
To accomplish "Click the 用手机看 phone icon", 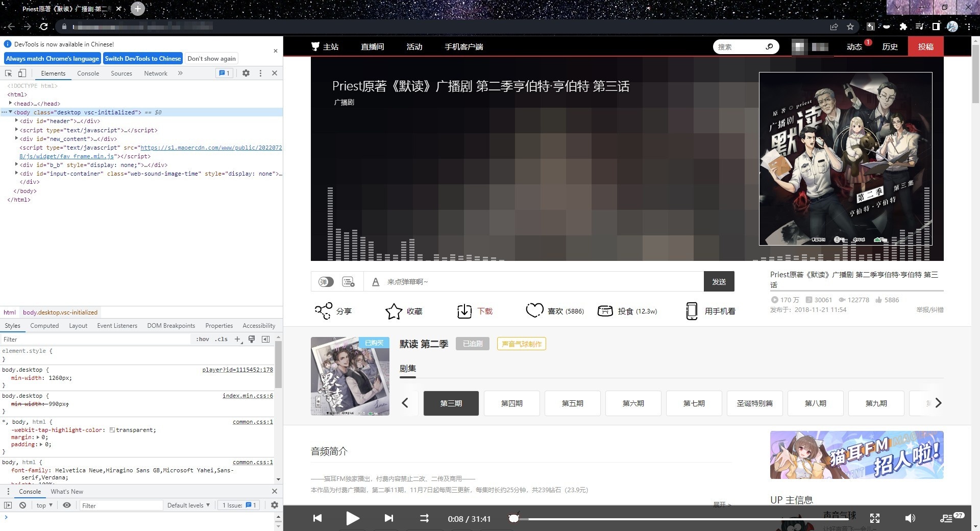I will tap(692, 311).
